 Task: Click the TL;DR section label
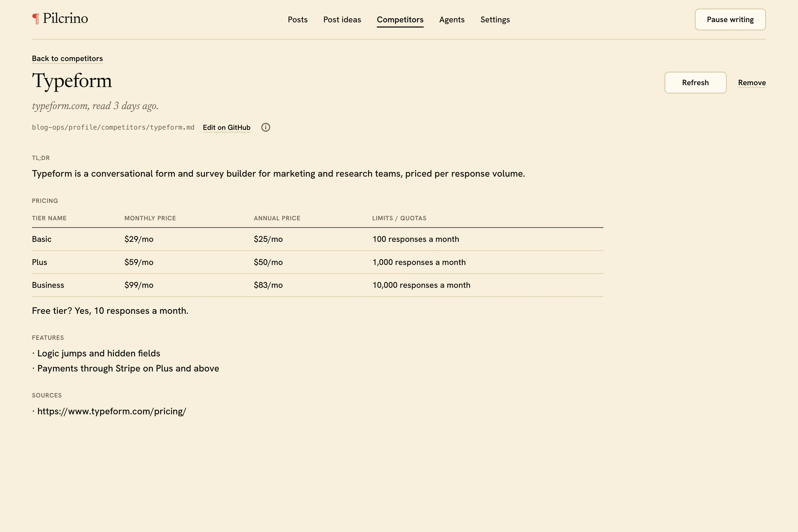41,158
